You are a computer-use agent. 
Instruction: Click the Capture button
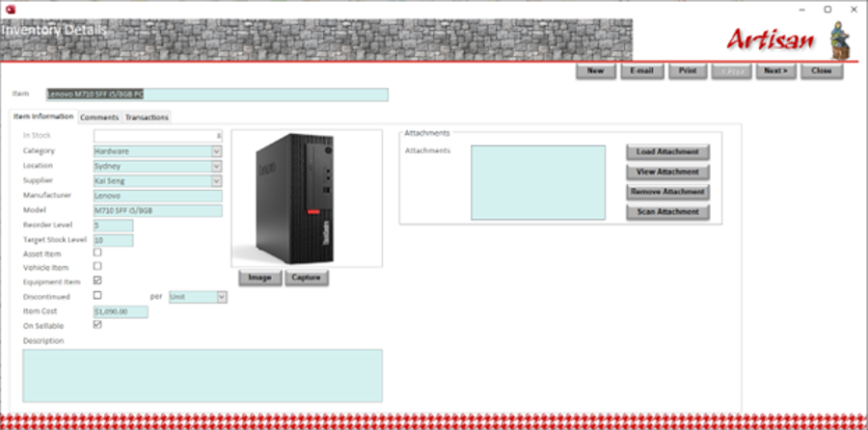point(307,278)
